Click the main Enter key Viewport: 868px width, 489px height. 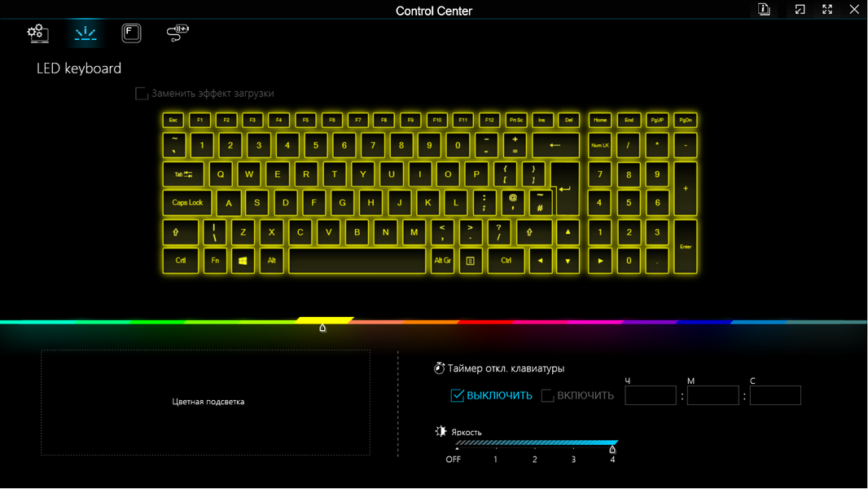coord(565,189)
